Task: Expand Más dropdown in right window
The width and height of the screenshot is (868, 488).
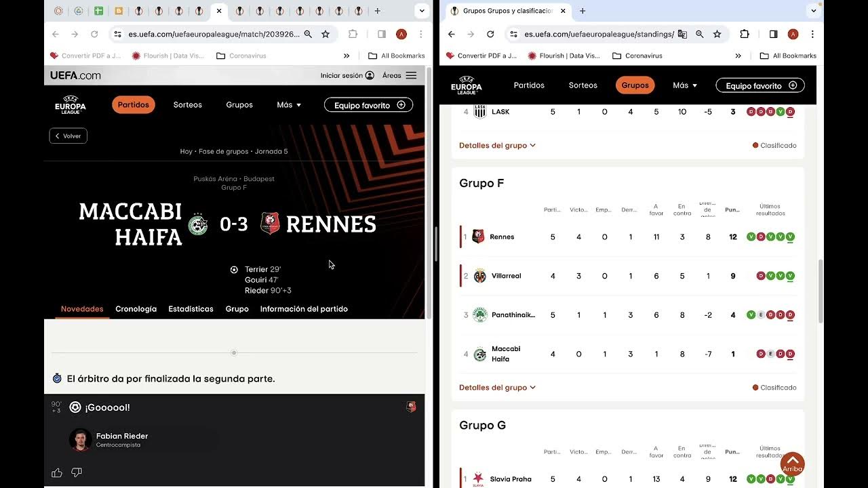Action: click(685, 85)
